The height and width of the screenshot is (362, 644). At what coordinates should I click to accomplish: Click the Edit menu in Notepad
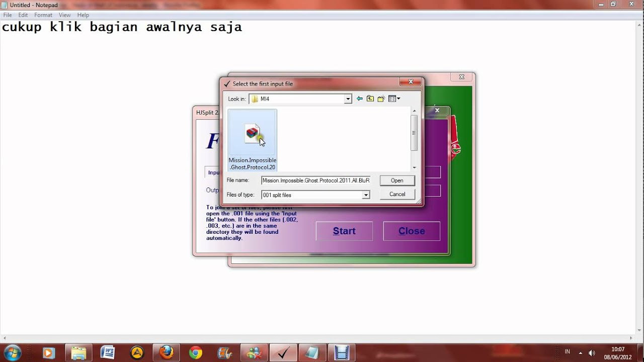(x=23, y=15)
